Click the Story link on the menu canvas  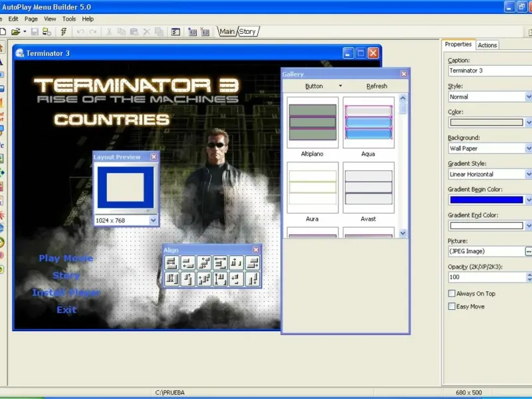[66, 275]
